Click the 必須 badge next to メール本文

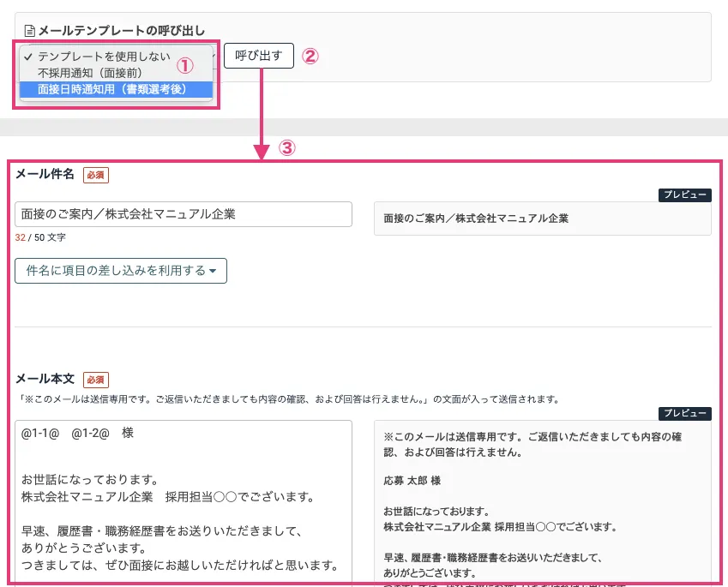(x=96, y=379)
